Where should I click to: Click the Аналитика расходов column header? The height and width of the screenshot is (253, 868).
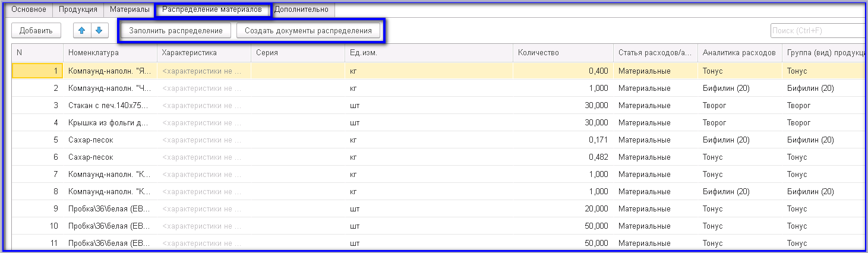pyautogui.click(x=738, y=53)
